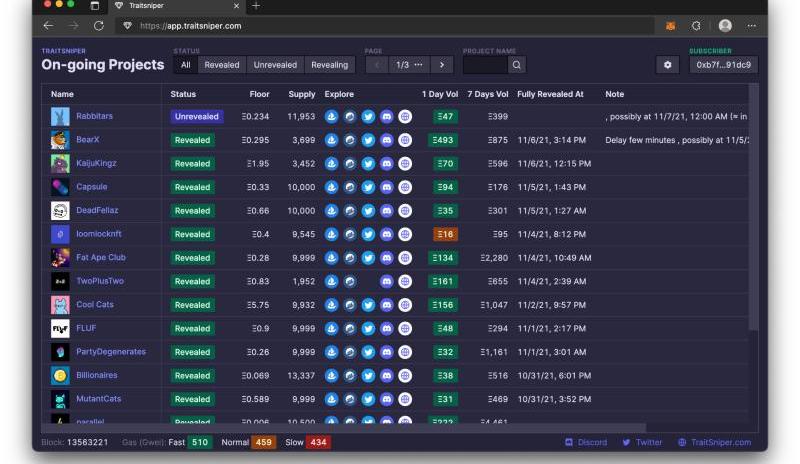Filter projects by Unrevealed status

point(275,65)
